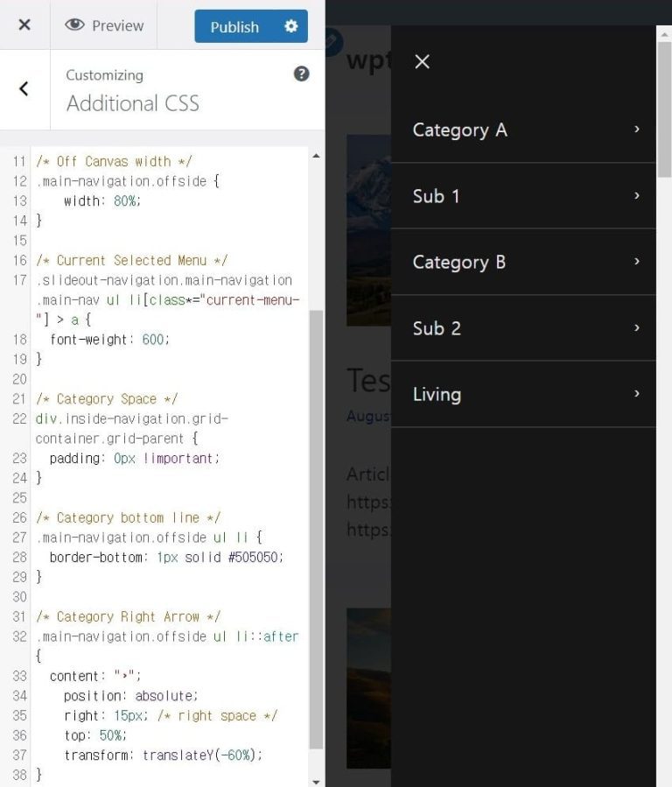Go back using the left chevron arrow
This screenshot has height=787, width=672.
(24, 88)
